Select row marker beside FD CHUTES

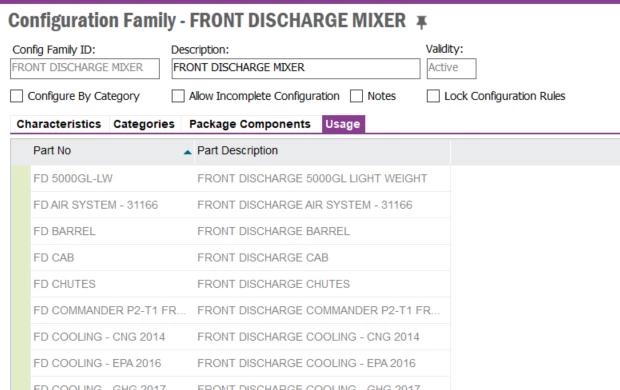(x=21, y=284)
